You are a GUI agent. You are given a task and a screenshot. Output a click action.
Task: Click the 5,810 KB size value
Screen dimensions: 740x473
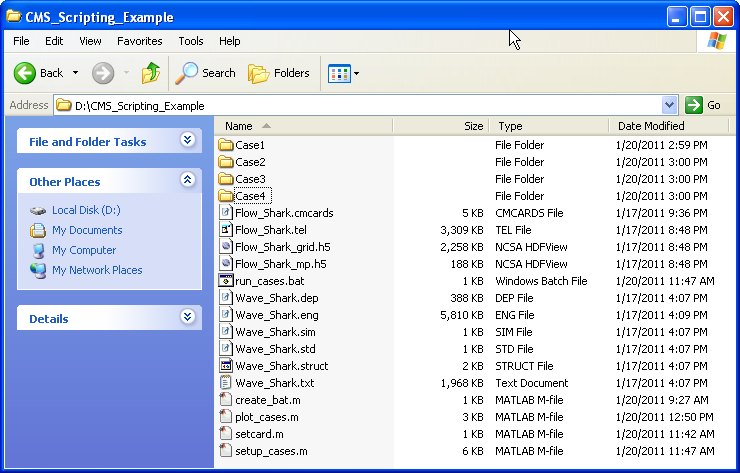[462, 315]
